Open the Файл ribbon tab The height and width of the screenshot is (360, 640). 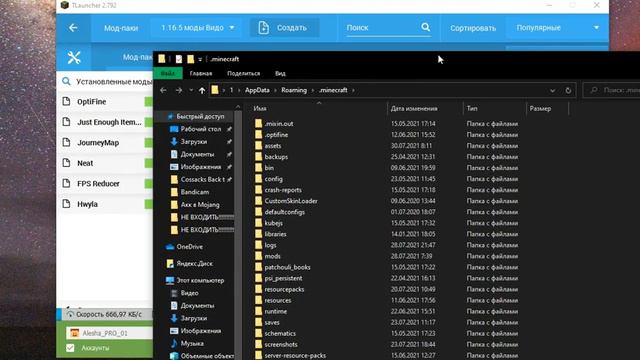(x=168, y=73)
